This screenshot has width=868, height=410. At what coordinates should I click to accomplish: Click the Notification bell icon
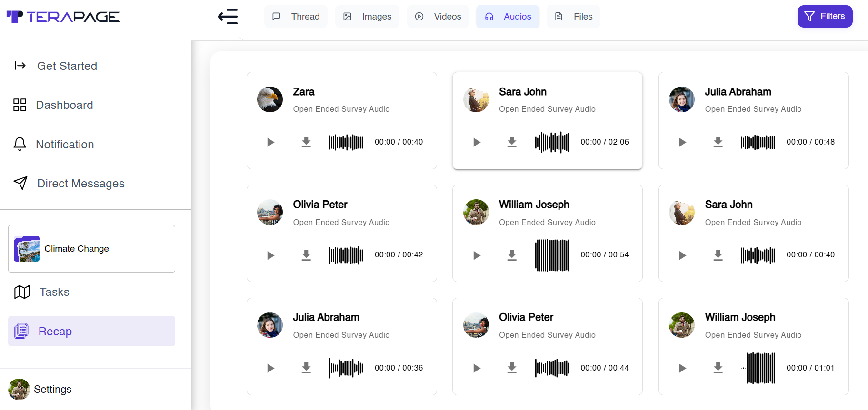(20, 145)
